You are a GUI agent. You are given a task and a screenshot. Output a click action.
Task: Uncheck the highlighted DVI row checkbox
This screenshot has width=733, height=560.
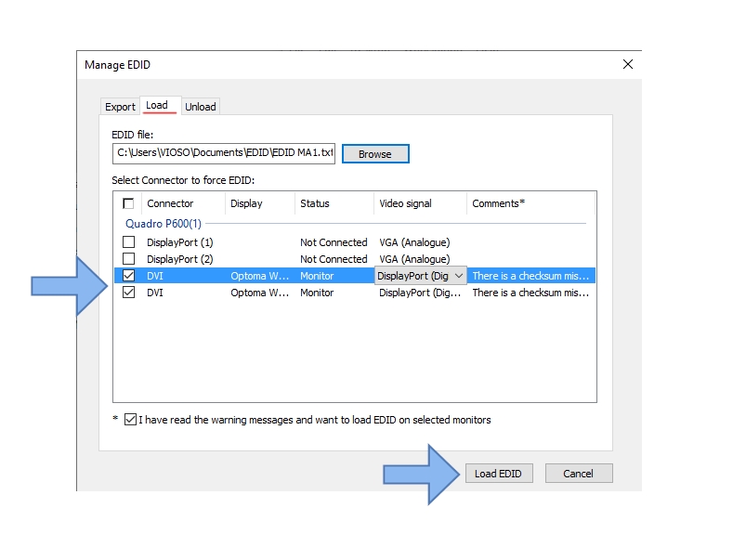click(x=128, y=276)
